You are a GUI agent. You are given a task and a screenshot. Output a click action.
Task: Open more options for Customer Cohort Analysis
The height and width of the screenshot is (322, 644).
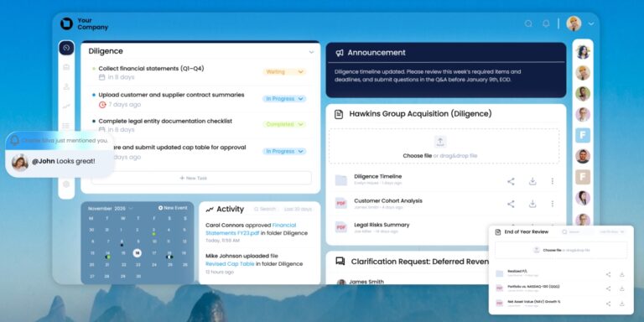point(553,204)
